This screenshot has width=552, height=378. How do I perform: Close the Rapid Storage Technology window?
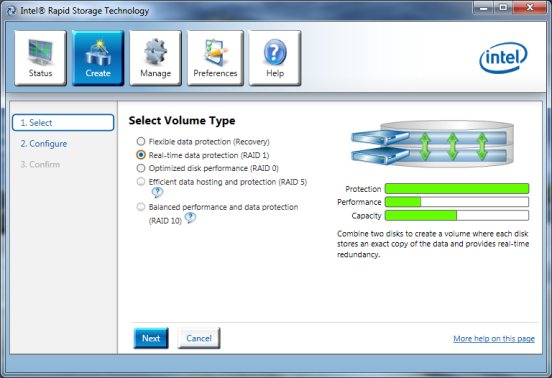pos(530,8)
